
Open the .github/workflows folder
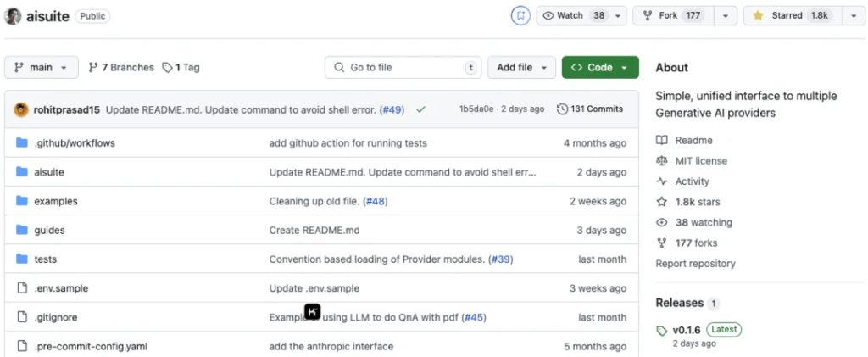[75, 143]
